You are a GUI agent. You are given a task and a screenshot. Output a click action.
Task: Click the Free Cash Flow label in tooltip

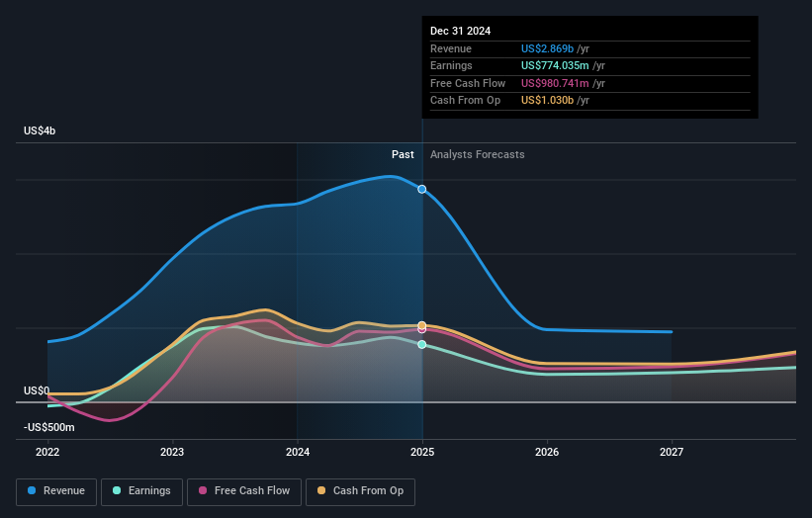[468, 83]
